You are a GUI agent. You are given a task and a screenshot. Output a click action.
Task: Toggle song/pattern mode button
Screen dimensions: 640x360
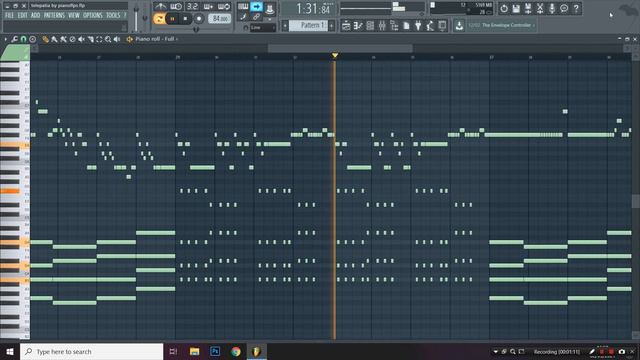tap(159, 19)
